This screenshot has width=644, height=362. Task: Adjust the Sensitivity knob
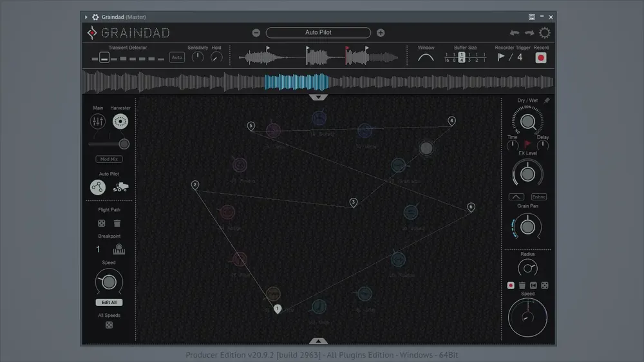198,57
